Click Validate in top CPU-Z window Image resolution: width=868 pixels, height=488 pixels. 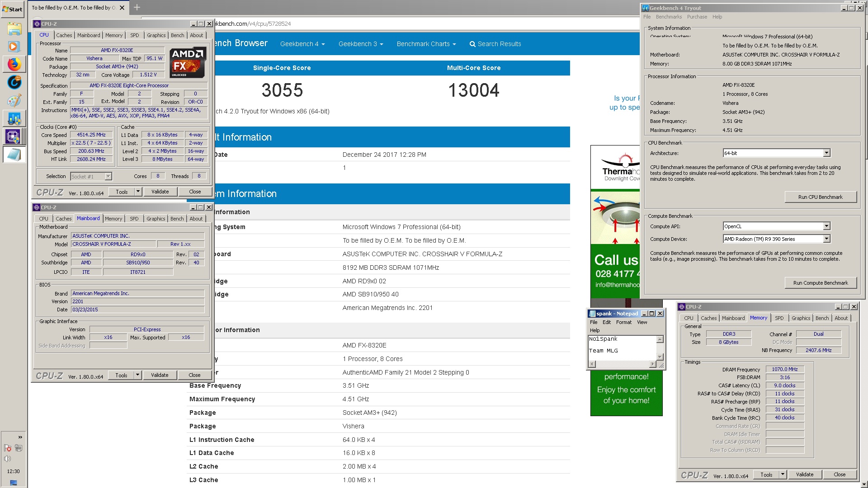pyautogui.click(x=160, y=192)
